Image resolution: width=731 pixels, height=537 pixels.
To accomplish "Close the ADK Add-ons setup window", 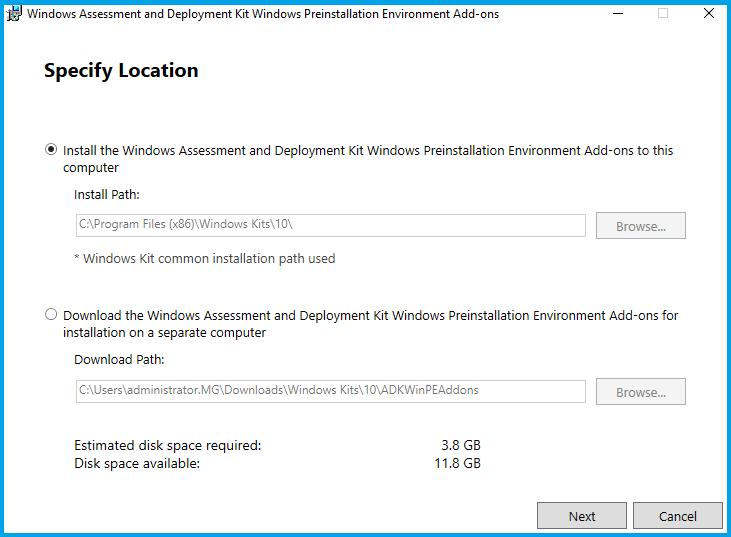I will pos(708,14).
